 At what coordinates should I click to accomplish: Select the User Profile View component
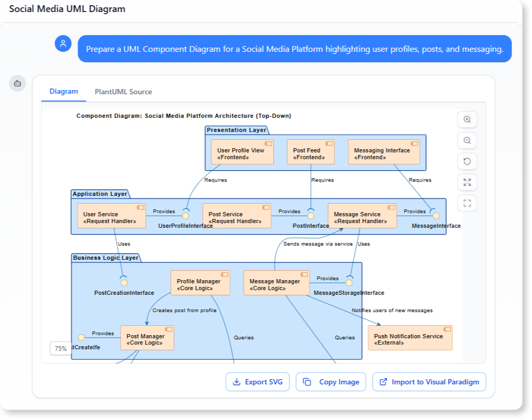click(x=242, y=151)
